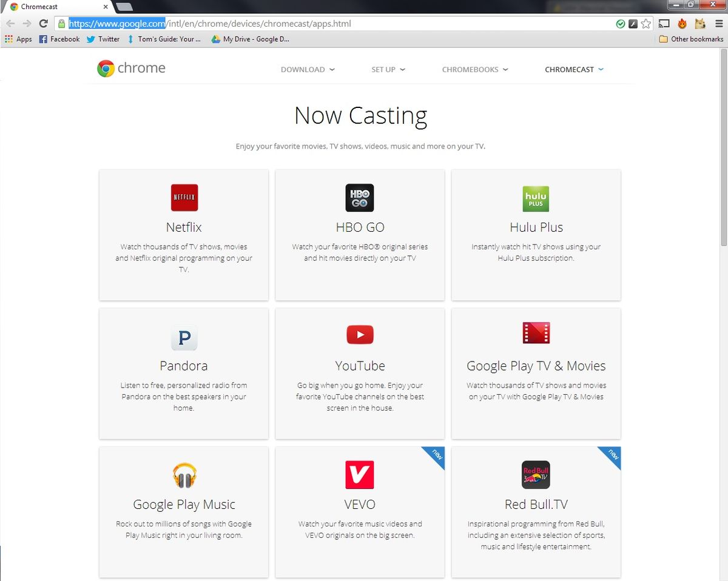728x581 pixels.
Task: Open the Doge extension in the toolbar
Action: coord(699,23)
